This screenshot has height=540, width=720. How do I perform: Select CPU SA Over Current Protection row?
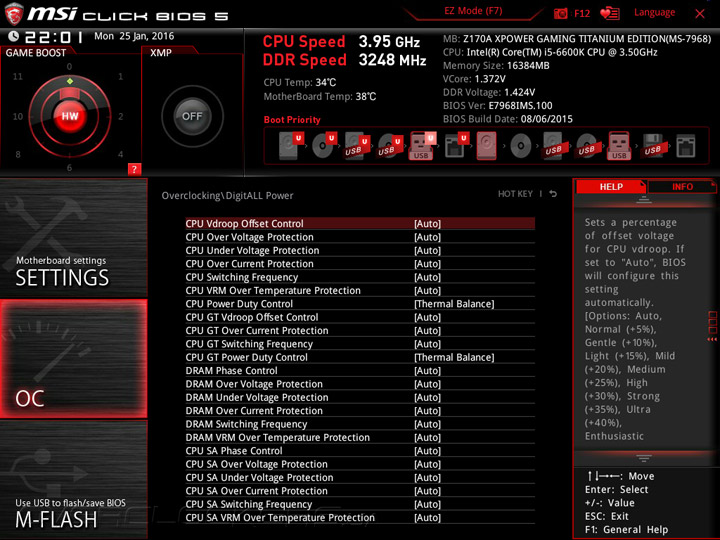pos(360,490)
